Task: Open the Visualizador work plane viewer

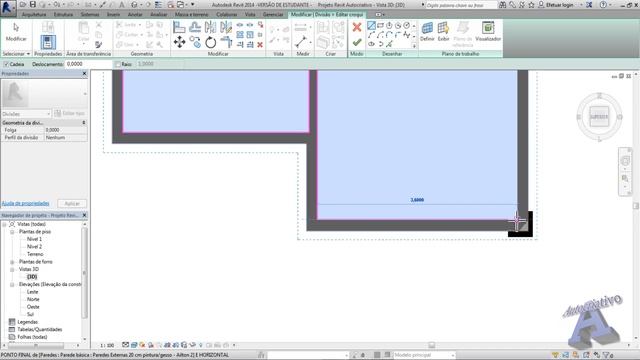Action: tap(488, 32)
